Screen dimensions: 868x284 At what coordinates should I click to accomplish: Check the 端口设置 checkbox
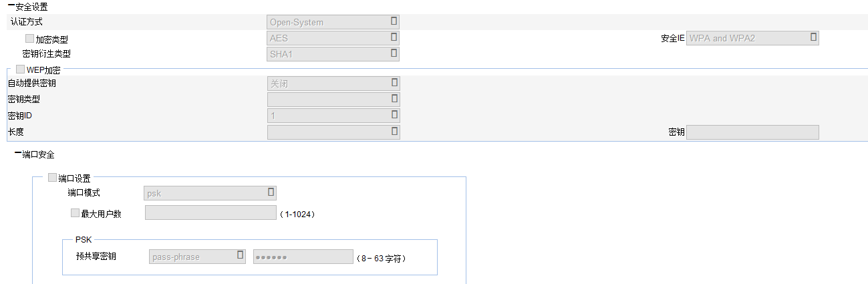[x=52, y=178]
